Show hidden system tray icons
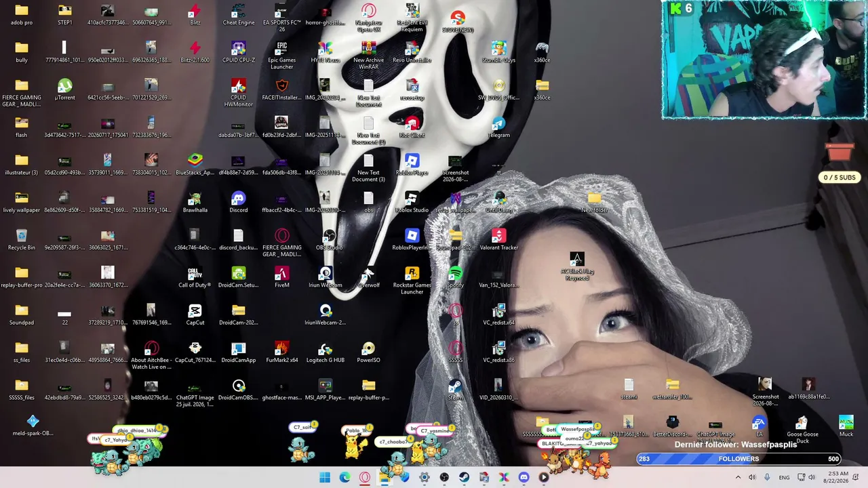The width and height of the screenshot is (868, 488). [x=738, y=478]
